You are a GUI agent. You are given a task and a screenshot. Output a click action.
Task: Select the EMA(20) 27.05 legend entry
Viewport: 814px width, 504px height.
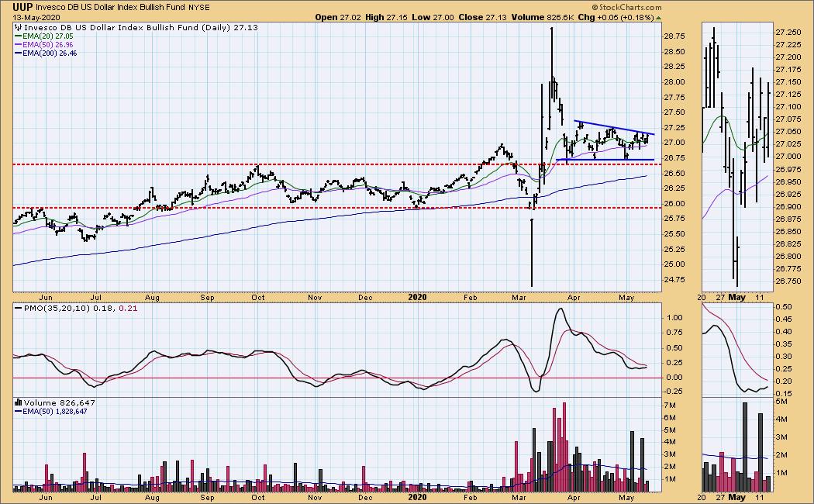click(44, 36)
